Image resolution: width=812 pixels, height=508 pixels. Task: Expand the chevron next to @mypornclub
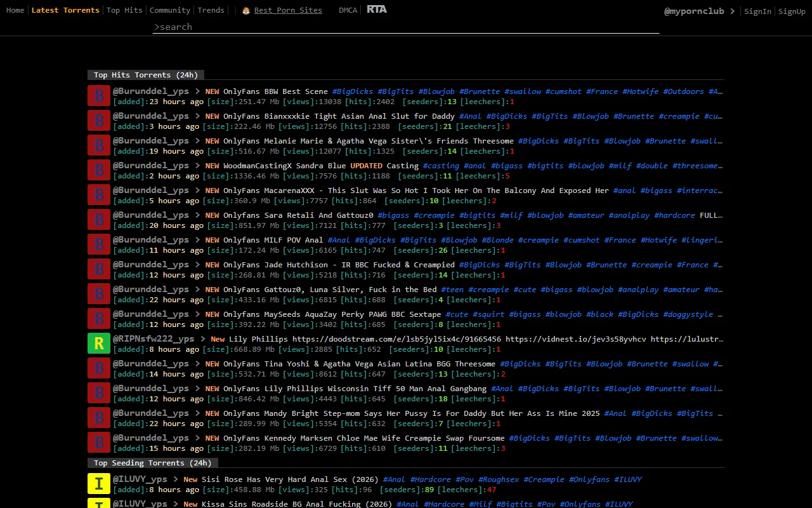click(x=733, y=11)
